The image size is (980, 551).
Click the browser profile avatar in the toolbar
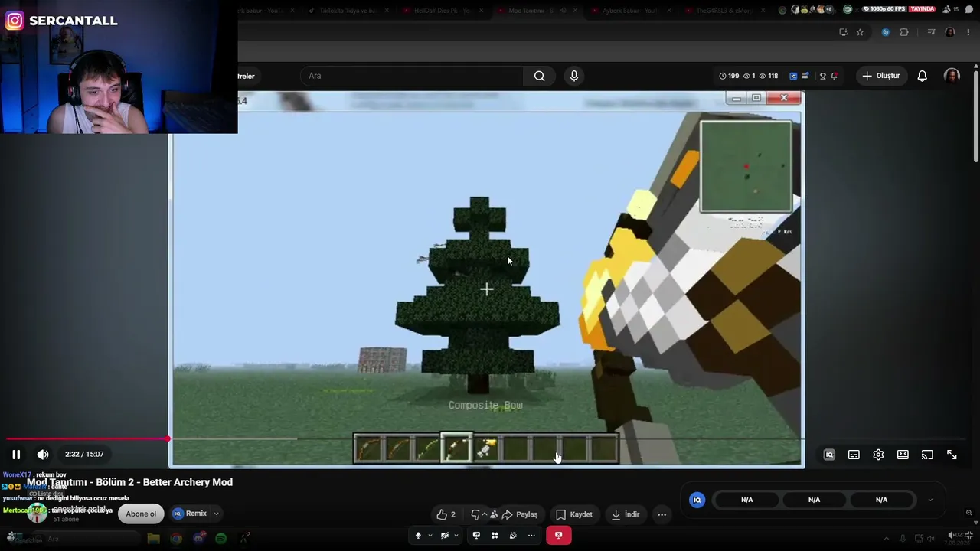(x=950, y=32)
